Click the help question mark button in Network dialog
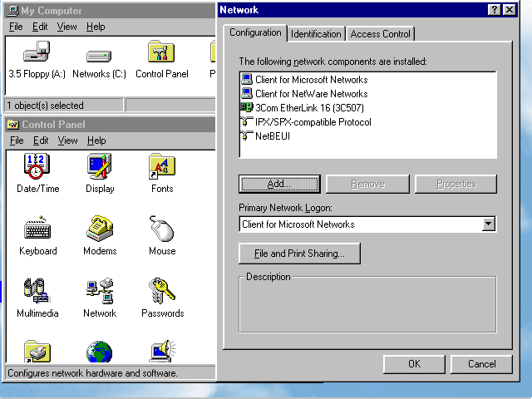Viewport: 532px width, 399px height. [x=494, y=10]
